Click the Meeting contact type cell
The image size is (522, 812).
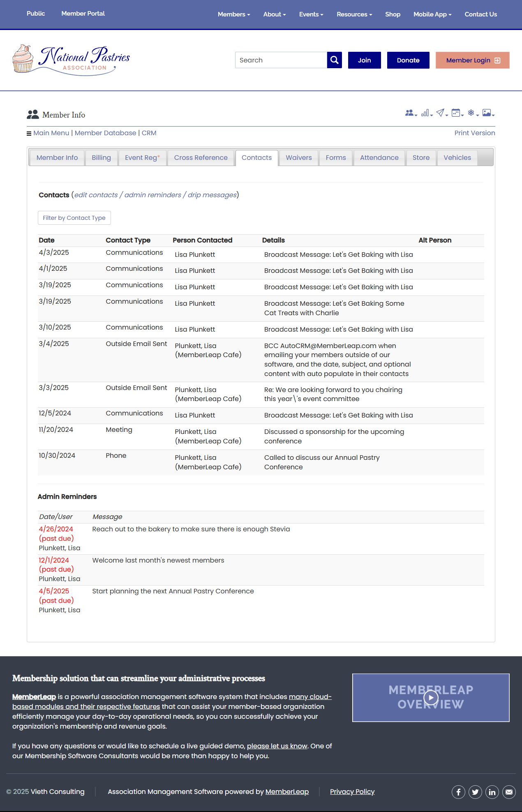pos(119,430)
